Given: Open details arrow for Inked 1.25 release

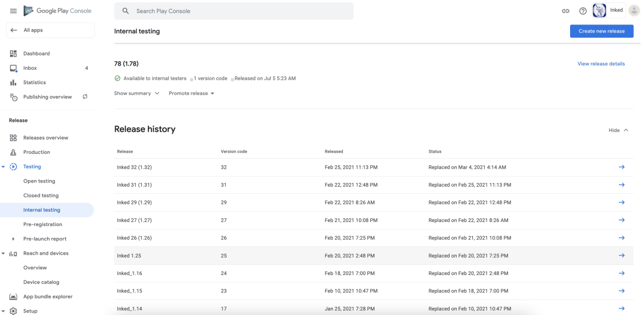Looking at the screenshot, I should point(621,255).
